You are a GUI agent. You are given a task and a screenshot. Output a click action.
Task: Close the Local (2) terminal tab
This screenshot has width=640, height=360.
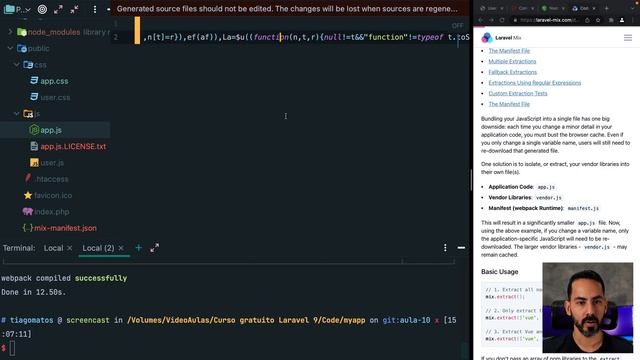point(121,248)
